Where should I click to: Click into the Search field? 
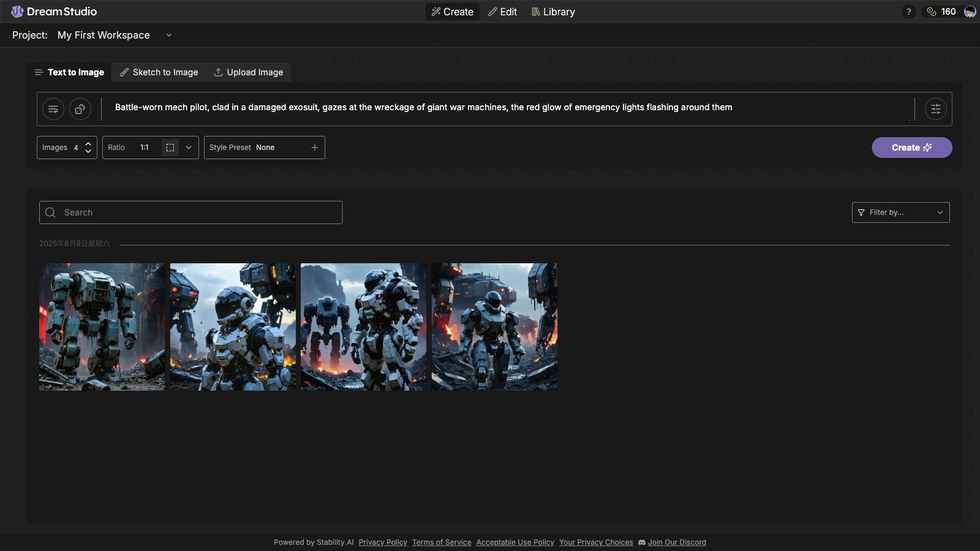[196, 212]
